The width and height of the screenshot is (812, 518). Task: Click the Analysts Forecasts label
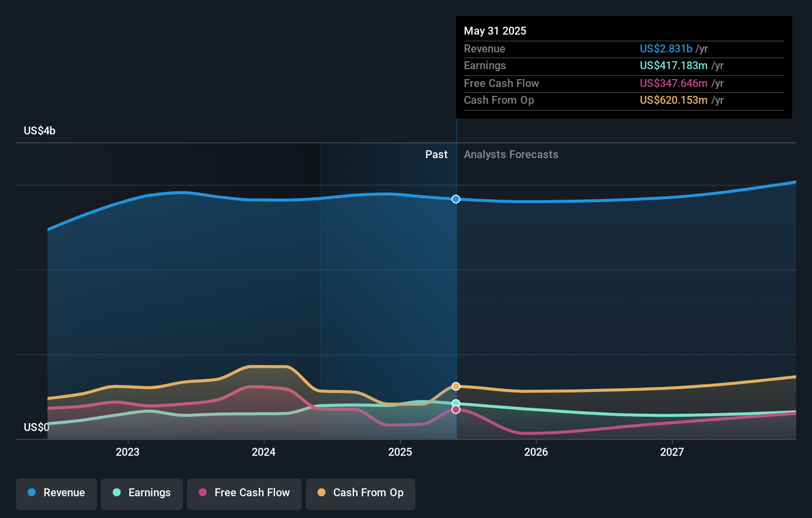(511, 155)
